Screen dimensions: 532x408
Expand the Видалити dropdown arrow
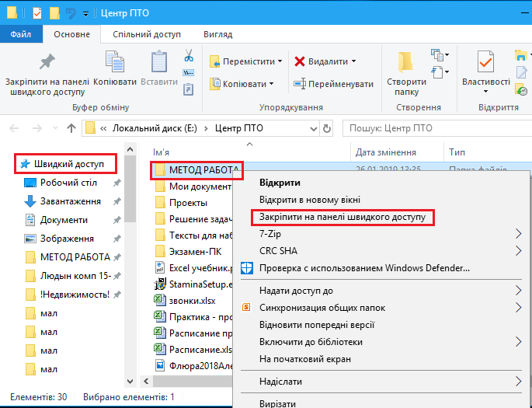(353, 61)
